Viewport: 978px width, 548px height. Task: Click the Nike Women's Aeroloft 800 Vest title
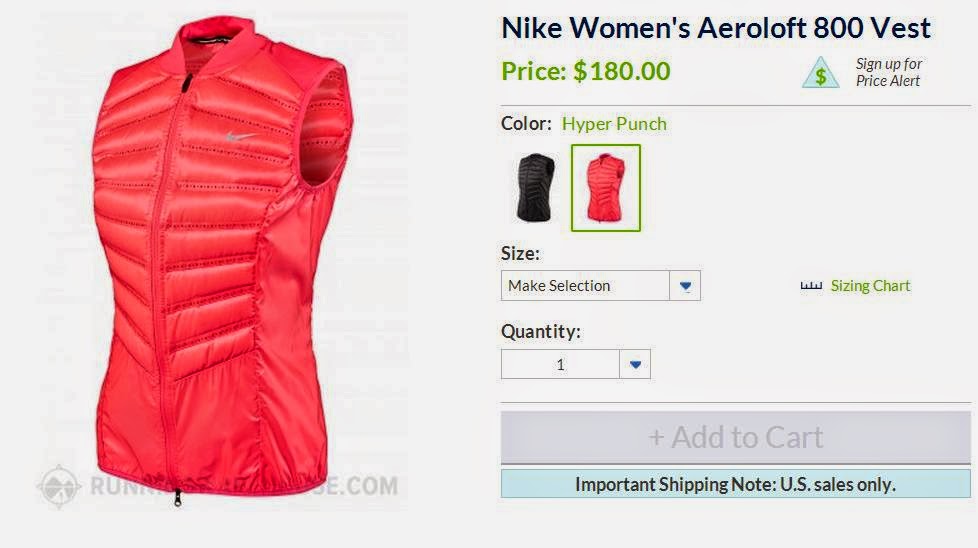click(x=716, y=28)
